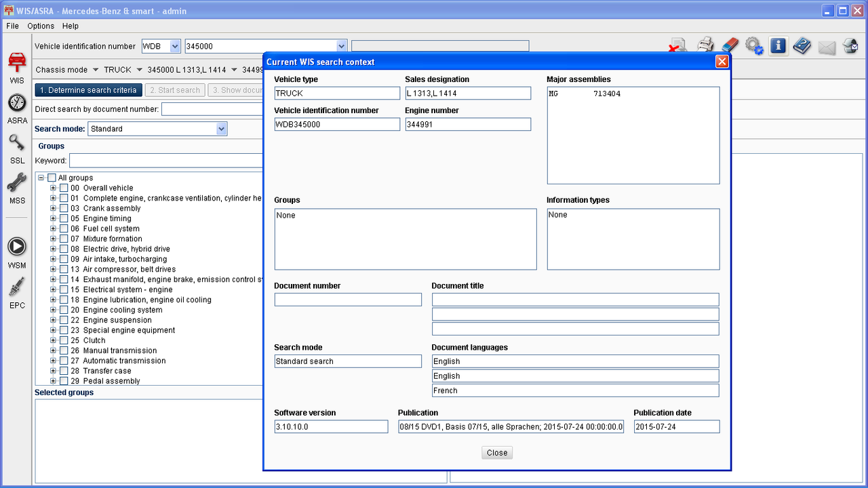Viewport: 868px width, 488px height.
Task: Click the Search mode Standard search field
Action: coord(348,361)
